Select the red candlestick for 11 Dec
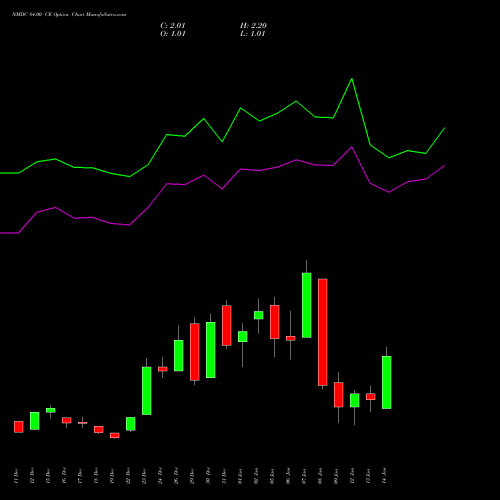The width and height of the screenshot is (500, 500). tap(19, 427)
